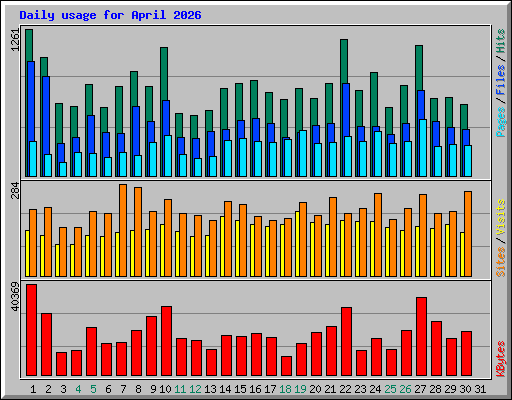This screenshot has width=512, height=400.
Task: Click the 'Sites' legend label
Action: pyautogui.click(x=501, y=262)
